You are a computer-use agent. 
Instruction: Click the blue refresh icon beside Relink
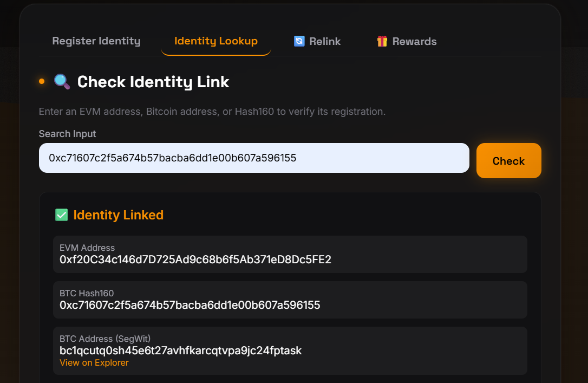(299, 41)
